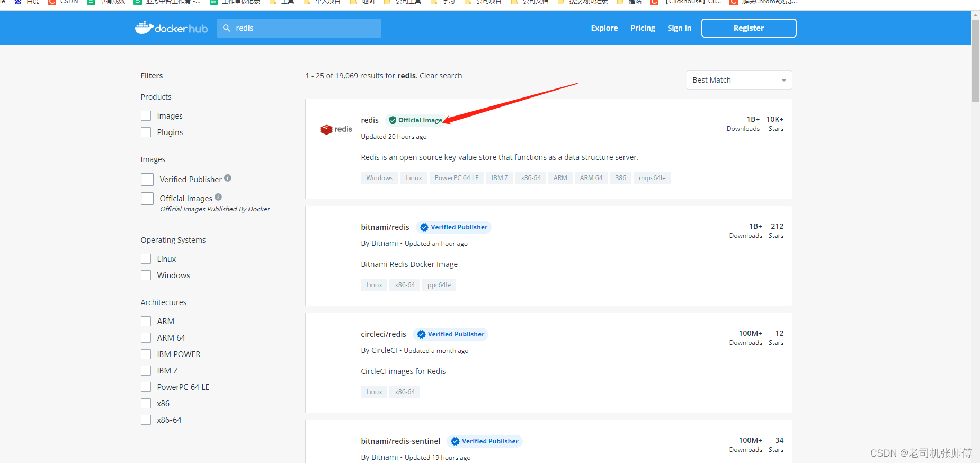
Task: Check the PowerPC 64 LE filter
Action: [146, 387]
